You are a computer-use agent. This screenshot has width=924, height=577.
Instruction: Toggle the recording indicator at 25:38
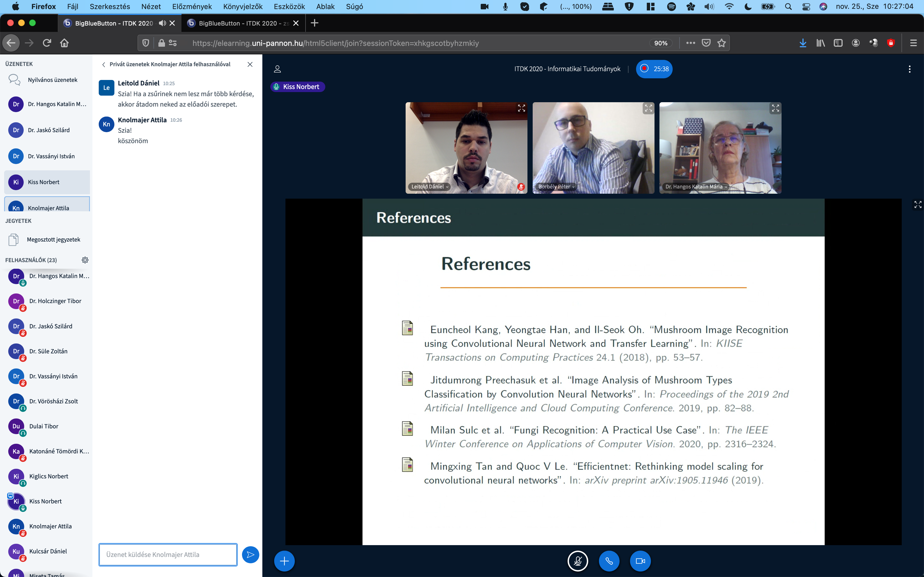point(654,69)
